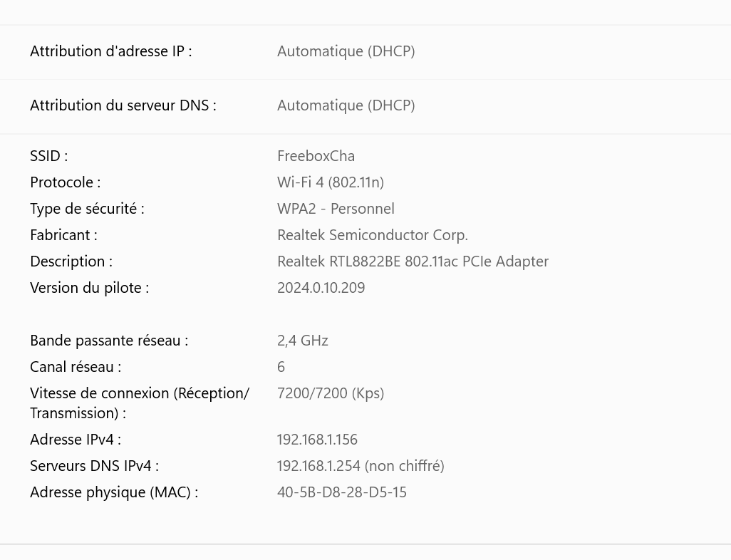Image resolution: width=731 pixels, height=560 pixels.
Task: Select the DNS server value 192.168.1.254
Action: pyautogui.click(x=318, y=466)
